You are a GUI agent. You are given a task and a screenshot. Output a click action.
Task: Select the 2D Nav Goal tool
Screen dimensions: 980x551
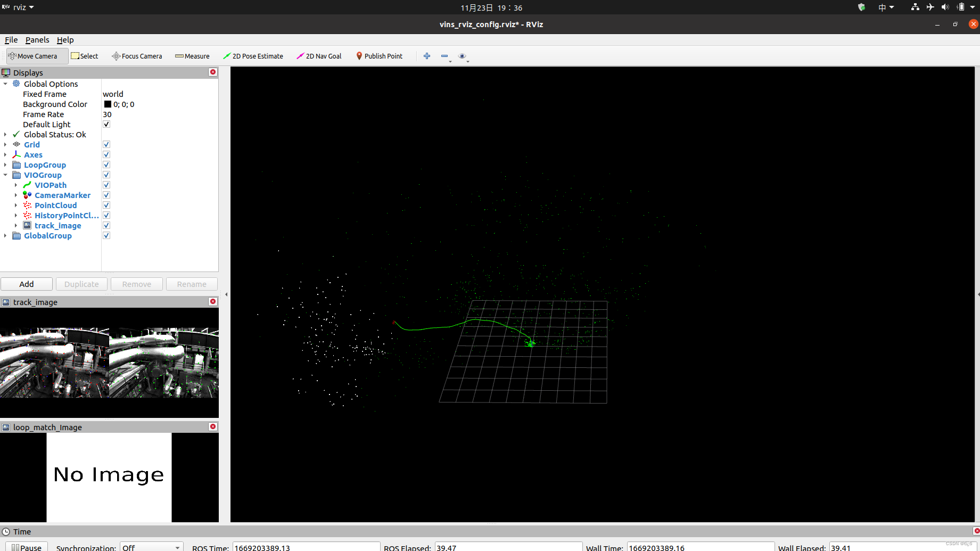319,56
